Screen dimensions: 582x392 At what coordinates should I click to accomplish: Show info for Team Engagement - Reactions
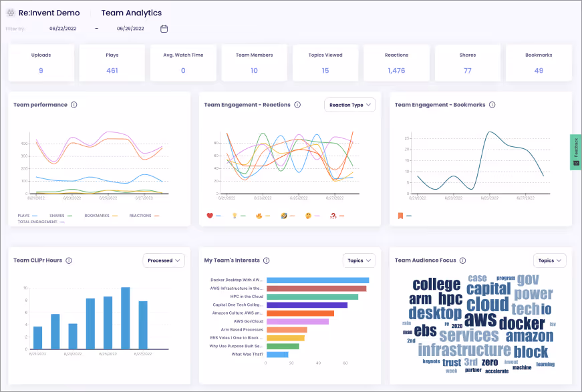[x=297, y=105]
